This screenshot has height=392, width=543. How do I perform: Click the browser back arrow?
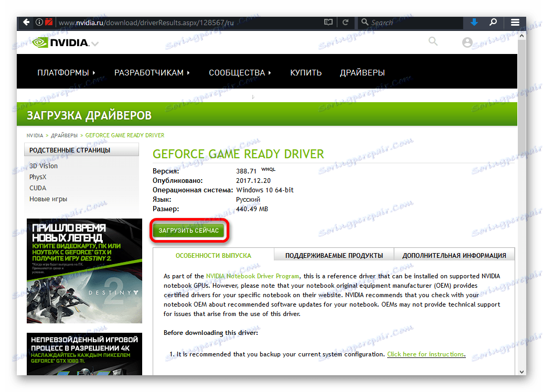point(26,23)
